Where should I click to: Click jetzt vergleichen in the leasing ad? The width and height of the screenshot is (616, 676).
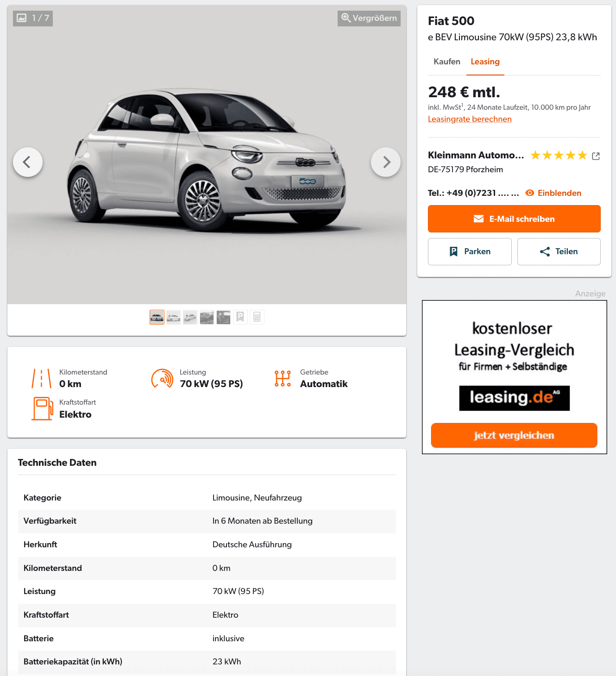click(x=514, y=435)
